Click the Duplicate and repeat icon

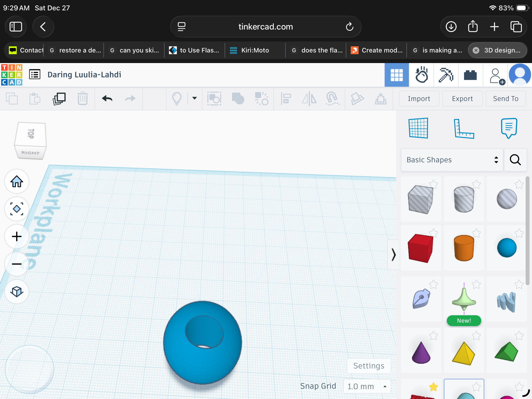59,99
